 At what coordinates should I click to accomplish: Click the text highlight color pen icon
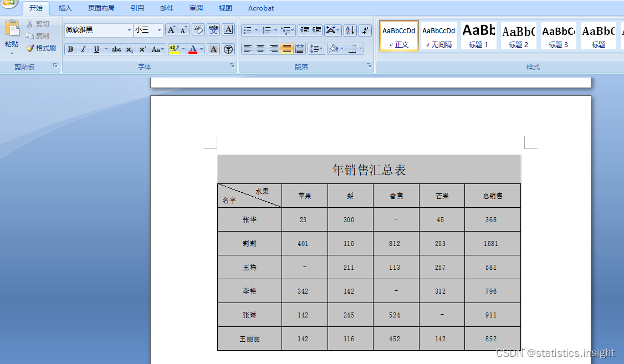point(174,49)
